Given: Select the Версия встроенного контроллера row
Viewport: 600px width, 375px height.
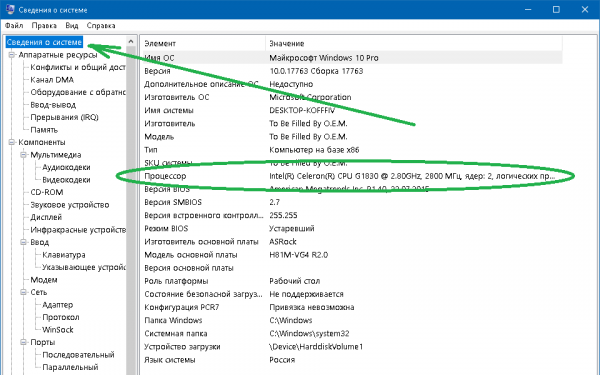Looking at the screenshot, I should tap(352, 215).
